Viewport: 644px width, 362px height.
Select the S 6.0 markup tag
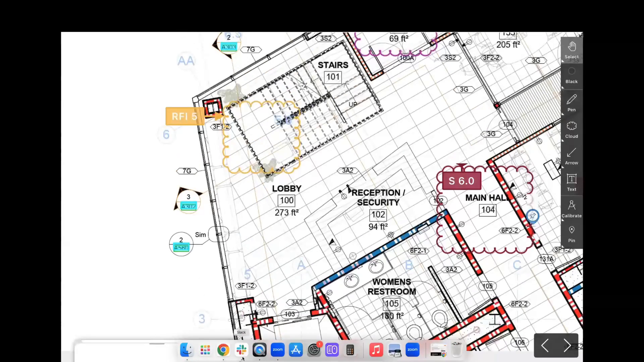[x=462, y=181]
